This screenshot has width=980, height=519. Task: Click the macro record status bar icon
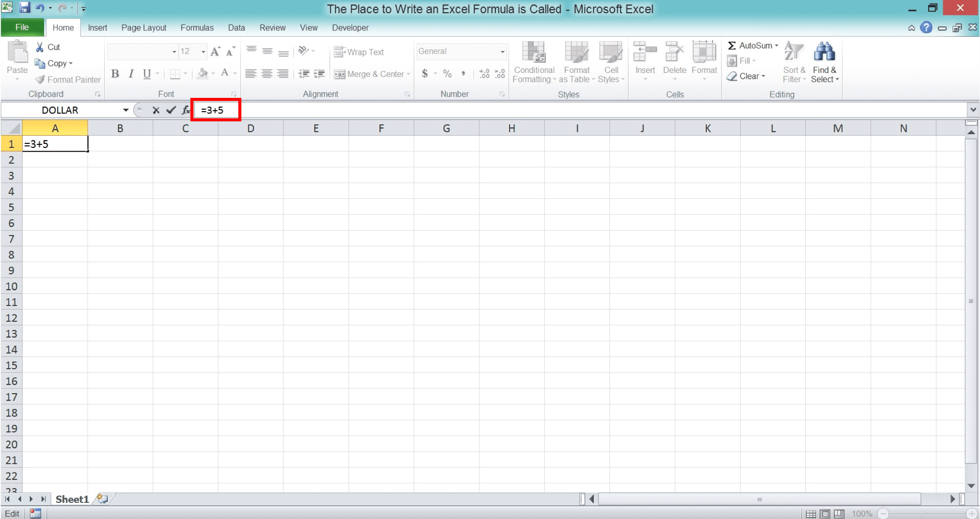click(x=35, y=513)
